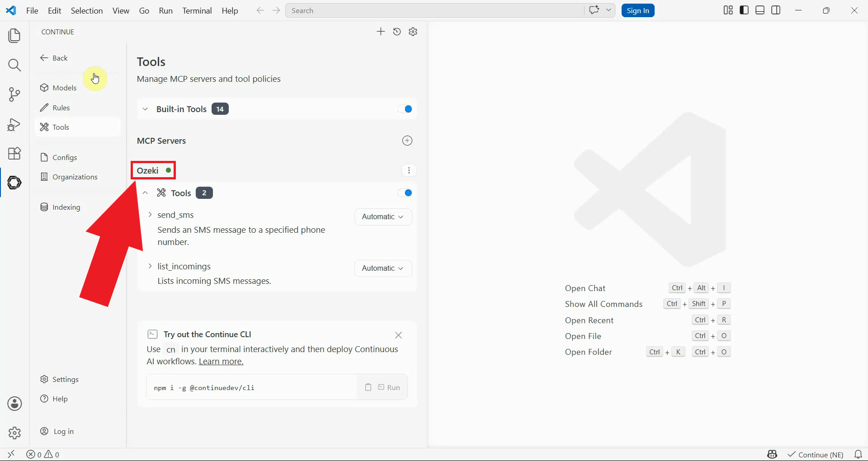Open Source Control view in activity bar
The width and height of the screenshot is (868, 461).
pyautogui.click(x=14, y=94)
